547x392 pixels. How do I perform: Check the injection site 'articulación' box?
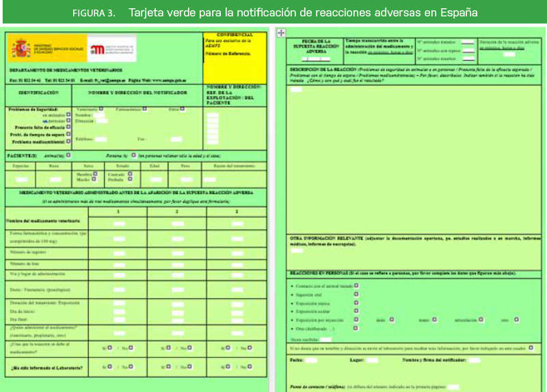[481, 319]
